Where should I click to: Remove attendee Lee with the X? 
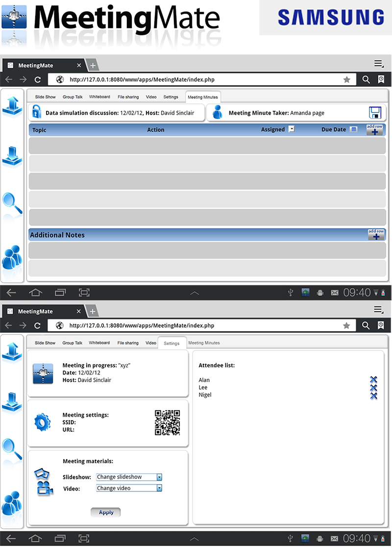373,388
